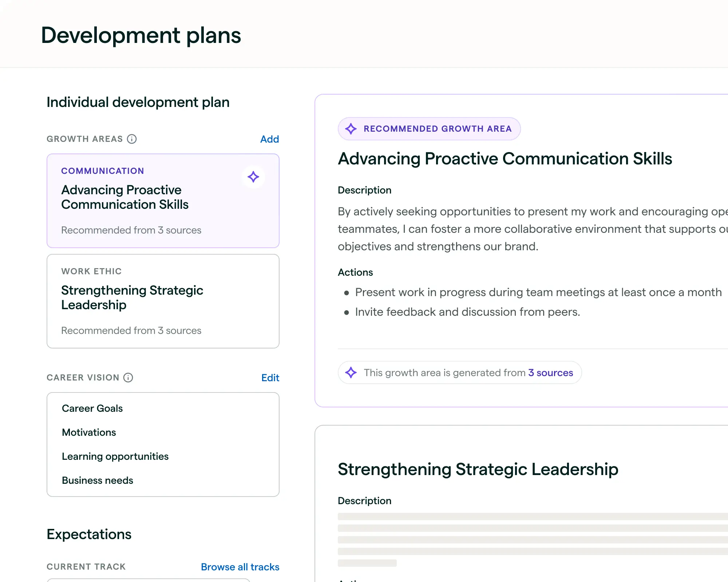Click the Career Vision info icon

coord(128,378)
